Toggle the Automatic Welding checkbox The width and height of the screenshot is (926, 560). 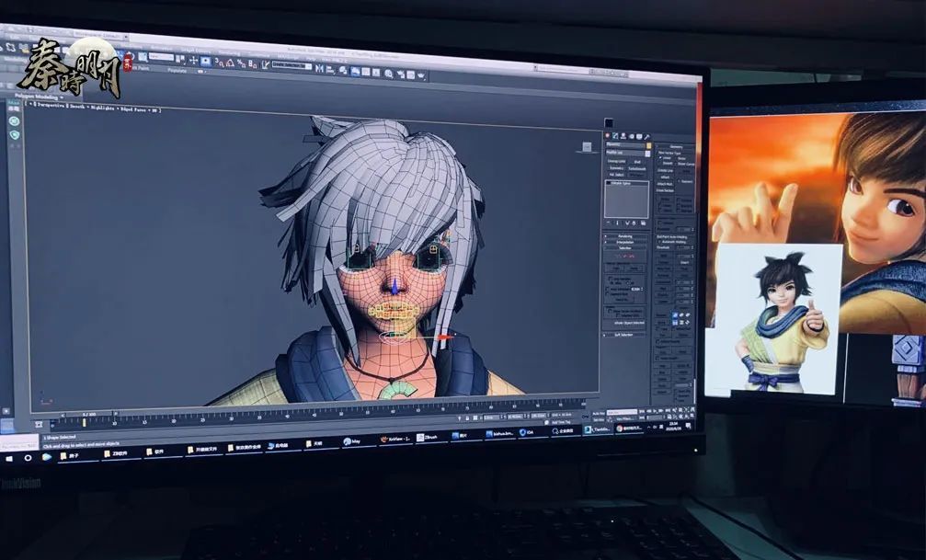(x=659, y=242)
